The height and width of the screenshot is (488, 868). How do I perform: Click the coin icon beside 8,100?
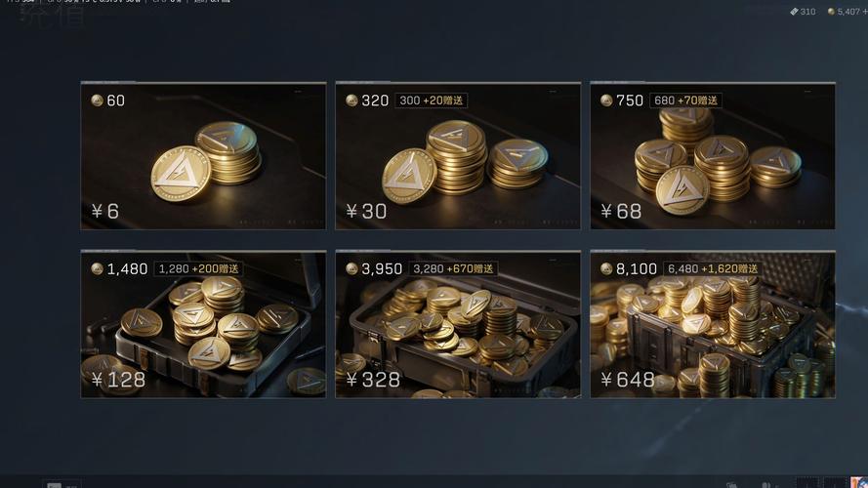pyautogui.click(x=606, y=269)
